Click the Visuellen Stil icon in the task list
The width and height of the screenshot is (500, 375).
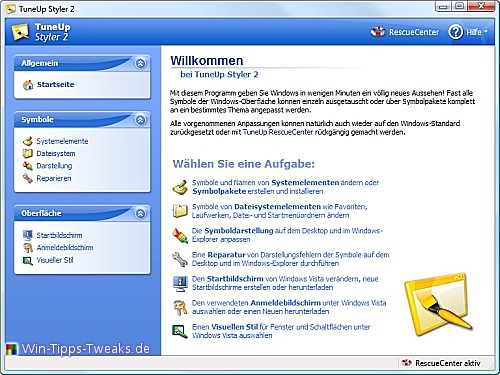(x=180, y=331)
